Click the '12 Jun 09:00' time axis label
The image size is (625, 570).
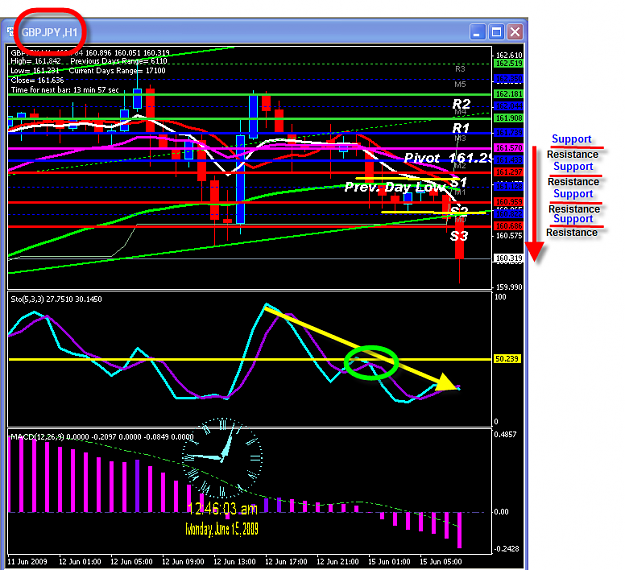(183, 562)
